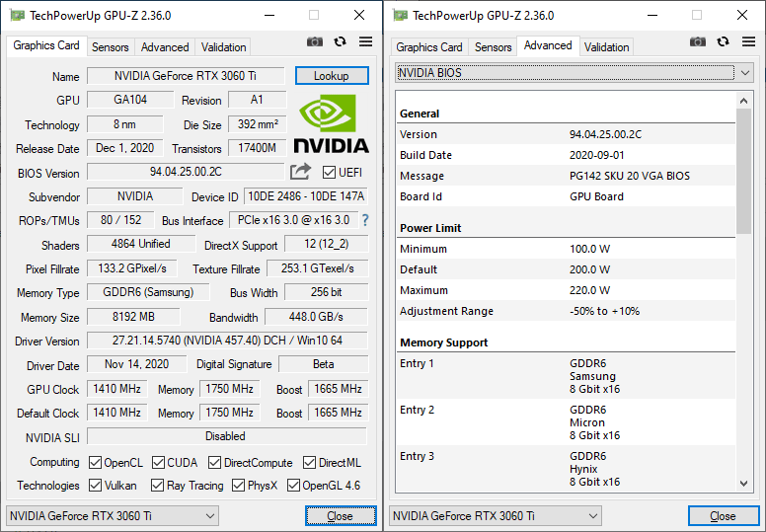Click Entry 3 Hynix memory row
Screen dimensions: 766x532
tap(566, 469)
